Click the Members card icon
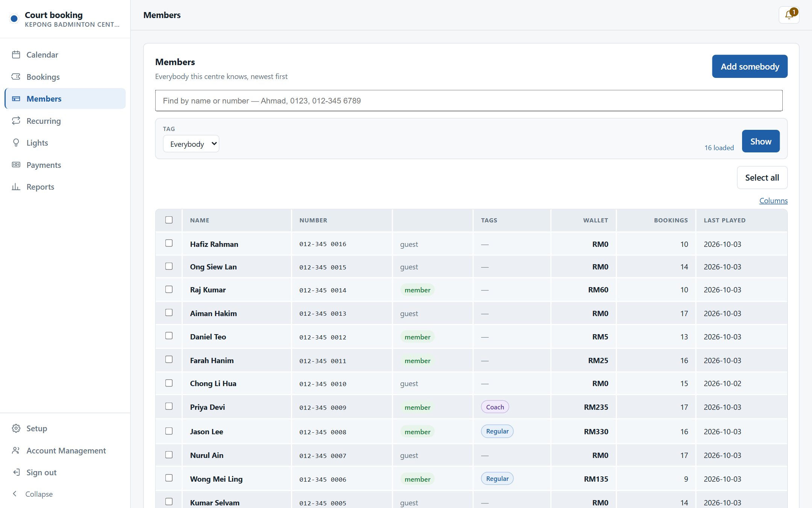Screen dimensions: 812x508 (x=16, y=99)
